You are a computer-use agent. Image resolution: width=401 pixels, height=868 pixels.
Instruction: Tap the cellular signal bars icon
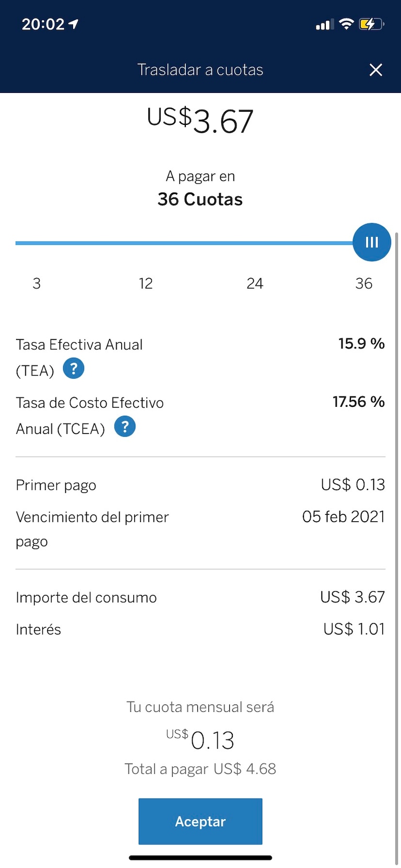coord(324,25)
